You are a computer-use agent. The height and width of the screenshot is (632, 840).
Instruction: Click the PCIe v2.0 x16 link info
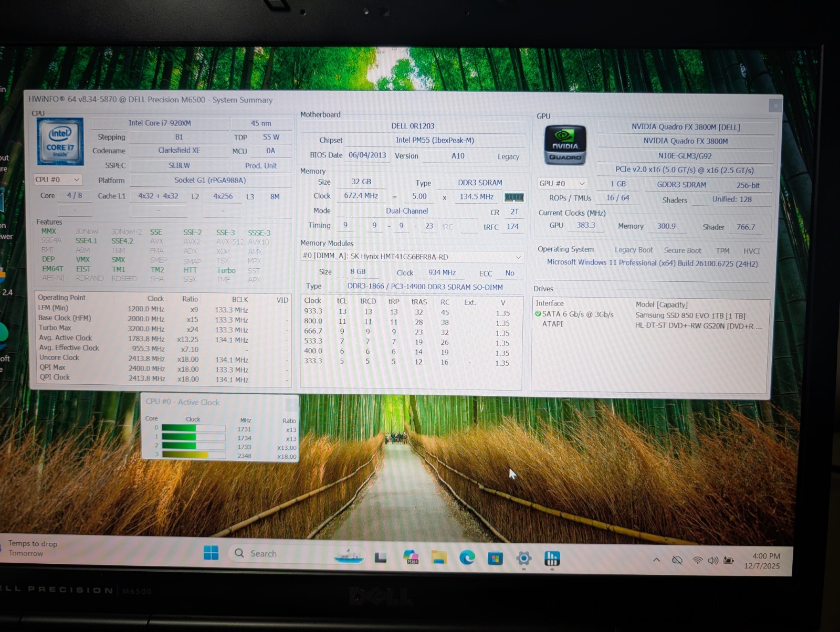pyautogui.click(x=685, y=170)
